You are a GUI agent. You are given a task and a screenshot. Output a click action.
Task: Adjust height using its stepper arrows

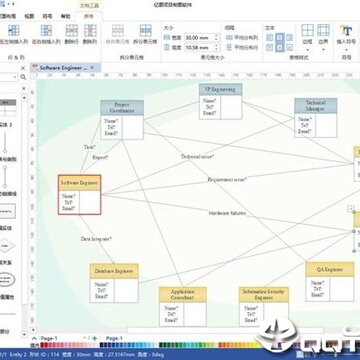[217, 48]
